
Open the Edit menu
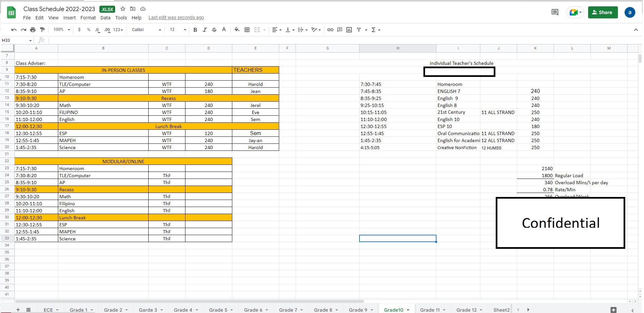(39, 18)
